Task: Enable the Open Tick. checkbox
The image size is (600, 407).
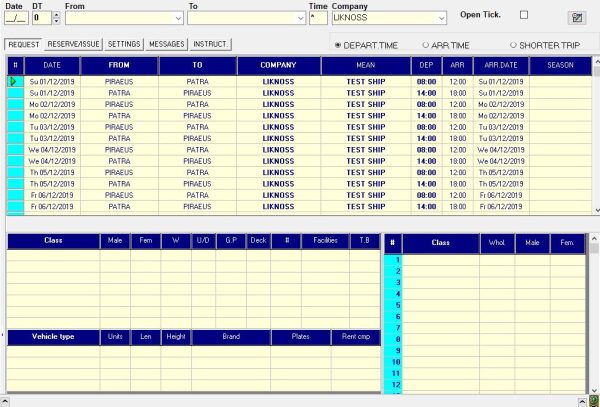Action: (523, 15)
